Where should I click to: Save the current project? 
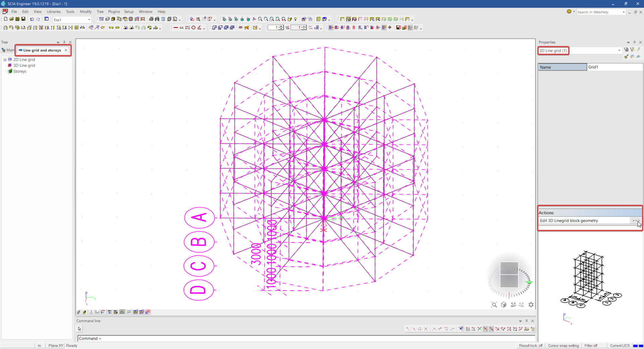pos(23,19)
